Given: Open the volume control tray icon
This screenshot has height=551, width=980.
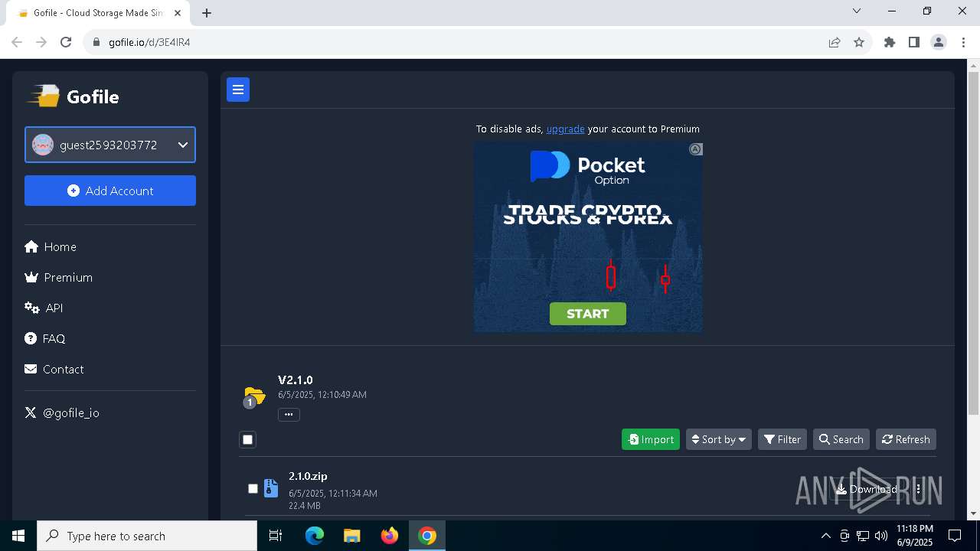Looking at the screenshot, I should click(x=881, y=536).
